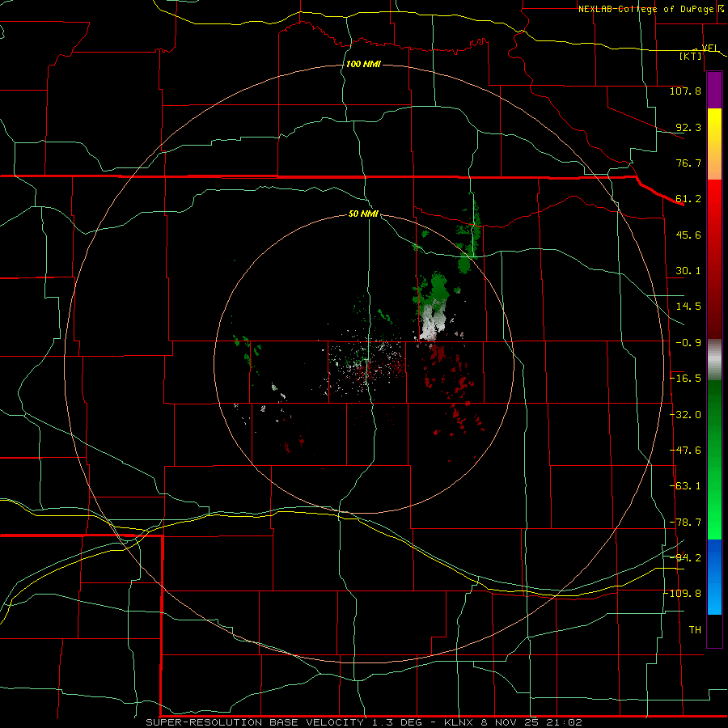Click the 45.6 scale value

point(688,235)
